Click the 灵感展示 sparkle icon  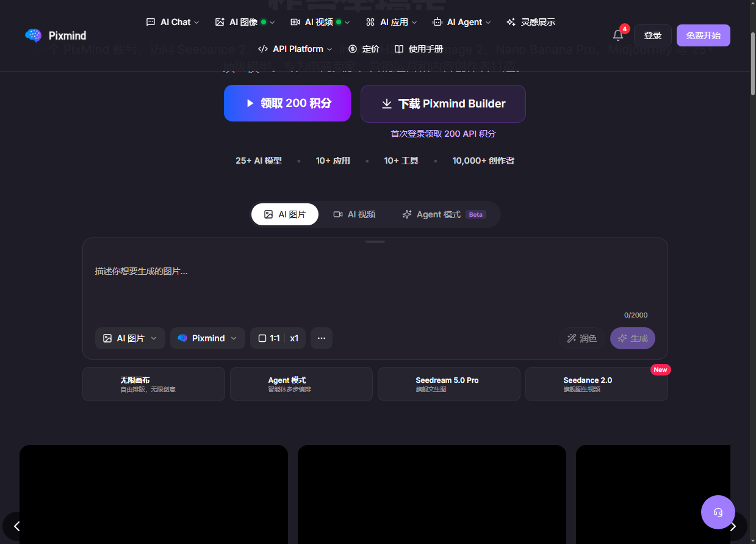511,22
